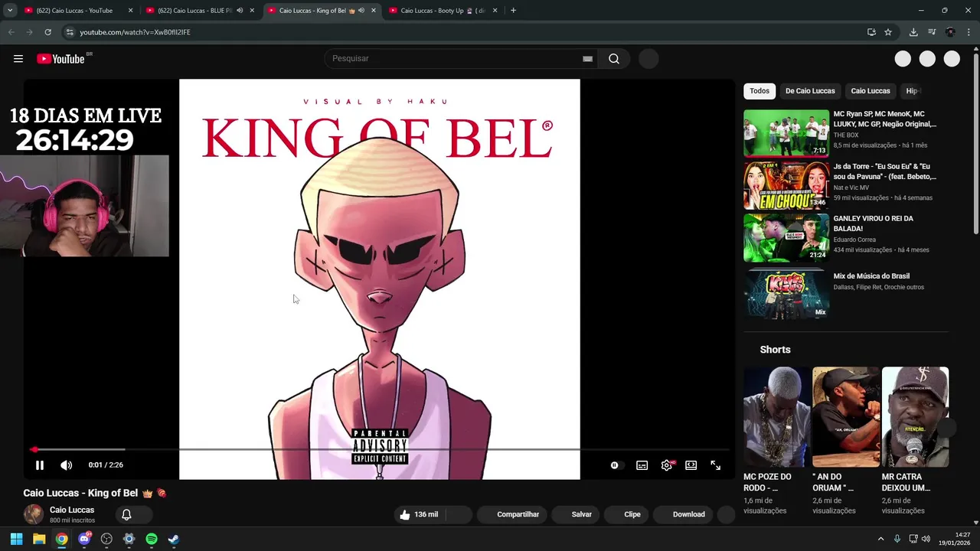Click the Clipe button
Screen dimensions: 980x551
click(626, 515)
